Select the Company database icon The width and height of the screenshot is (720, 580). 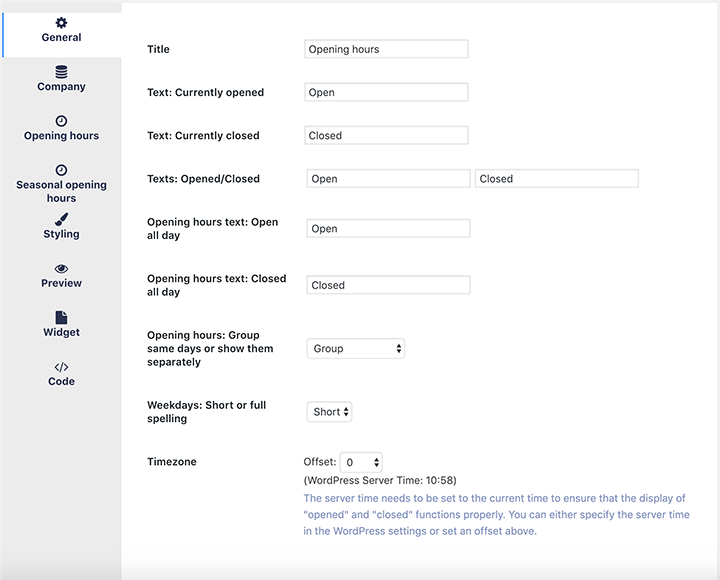point(61,72)
